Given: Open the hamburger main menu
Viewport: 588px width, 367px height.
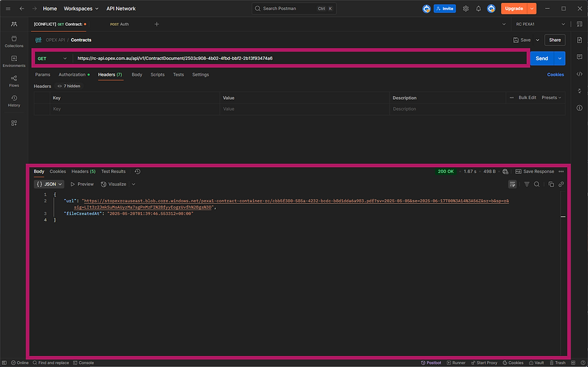Looking at the screenshot, I should click(x=8, y=8).
